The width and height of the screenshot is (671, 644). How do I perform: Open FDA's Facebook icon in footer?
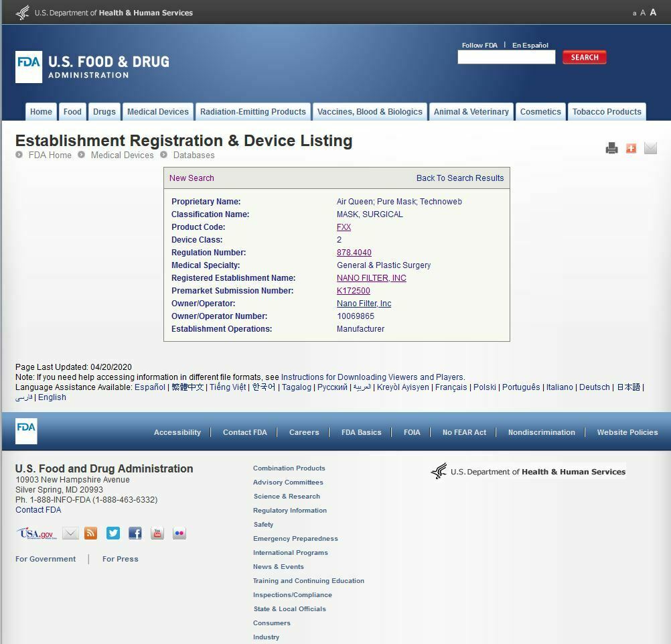click(135, 533)
